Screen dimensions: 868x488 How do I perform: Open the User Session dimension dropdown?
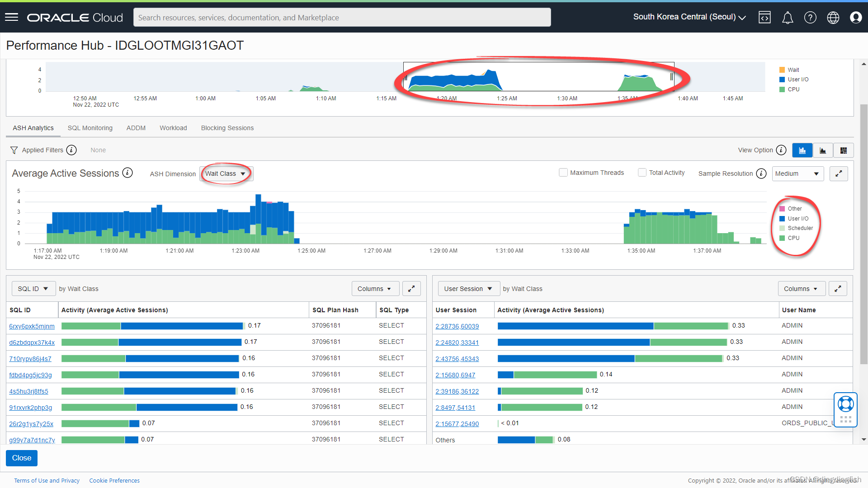click(468, 289)
